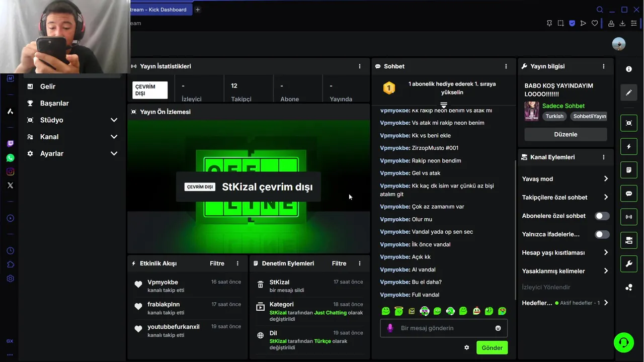Open Yasaklanmış kelimeler settings
Screen dimensions: 644x362
(x=566, y=271)
